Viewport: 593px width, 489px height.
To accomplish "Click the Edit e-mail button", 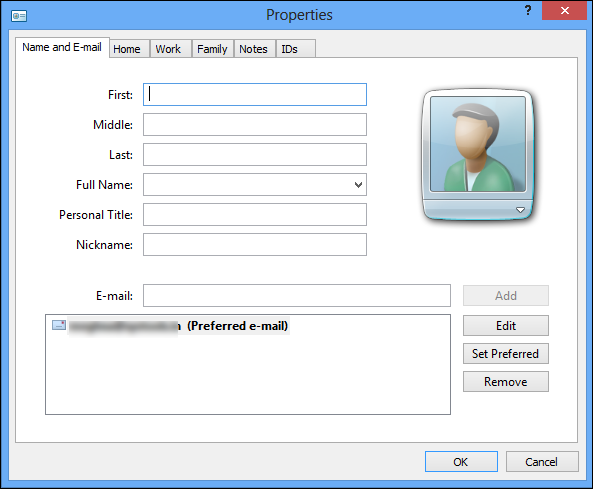I will pyautogui.click(x=506, y=326).
